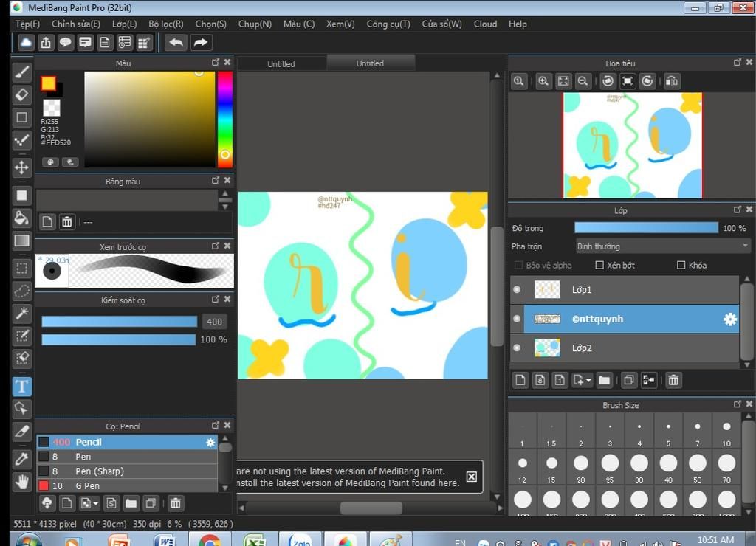The image size is (756, 546).
Task: Select the Select Eraser tool
Action: coord(21,359)
